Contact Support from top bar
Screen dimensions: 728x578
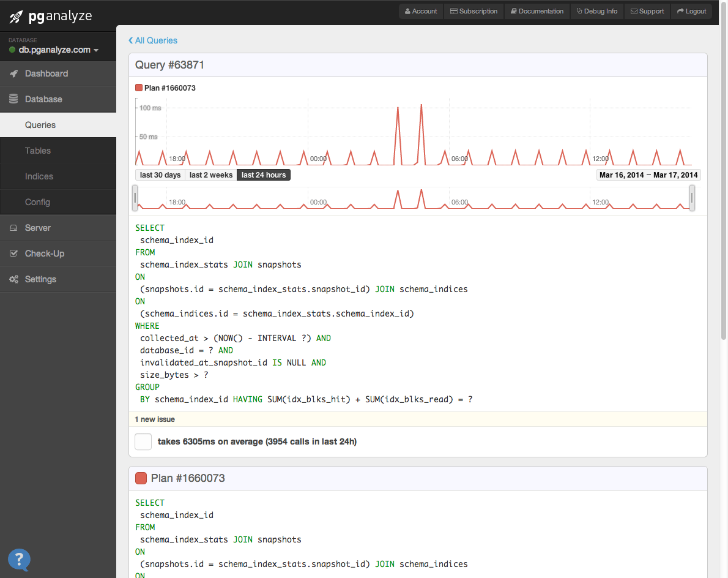pos(647,11)
